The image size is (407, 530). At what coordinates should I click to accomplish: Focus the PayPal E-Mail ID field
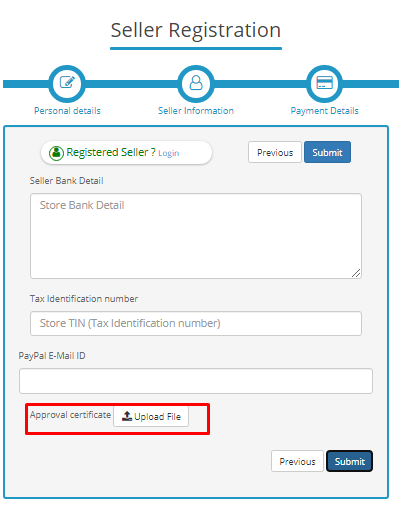(x=196, y=381)
